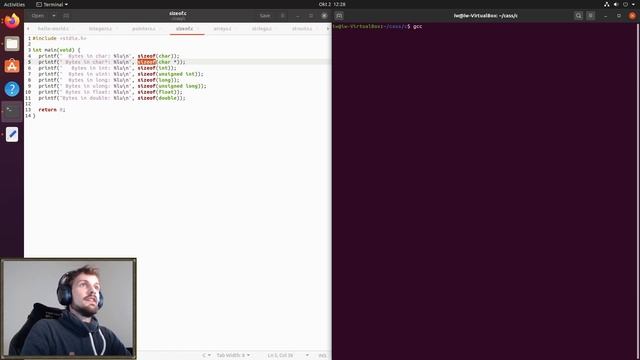Open the volume indicator in the top bar
Viewport: 640px width, 360px height.
(616, 4)
